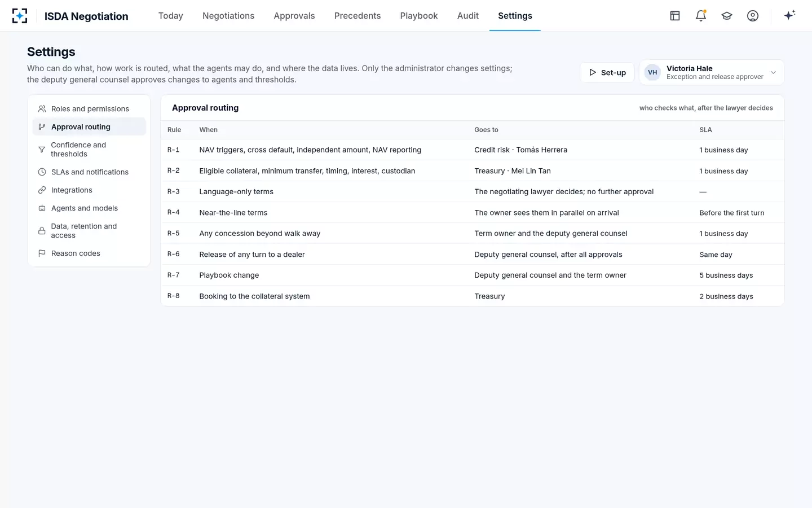
Task: Open the layout panel icon in header
Action: pos(675,16)
